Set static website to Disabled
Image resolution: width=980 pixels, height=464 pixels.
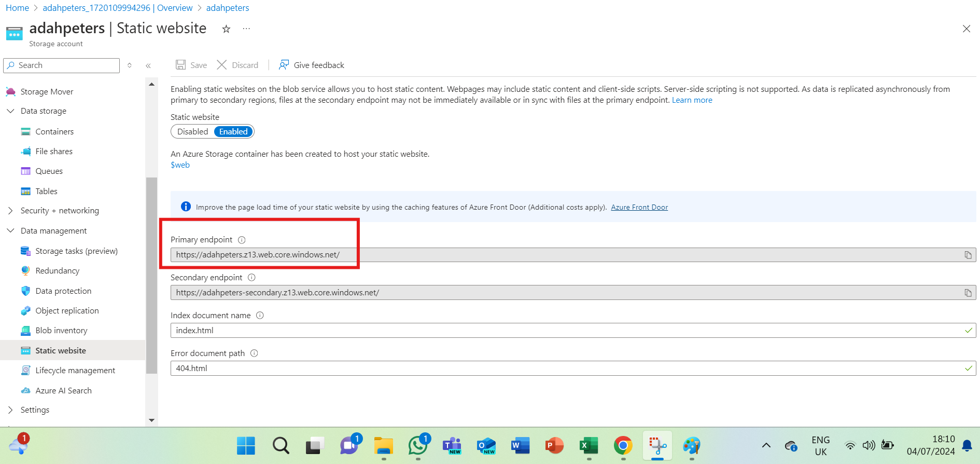click(x=192, y=132)
